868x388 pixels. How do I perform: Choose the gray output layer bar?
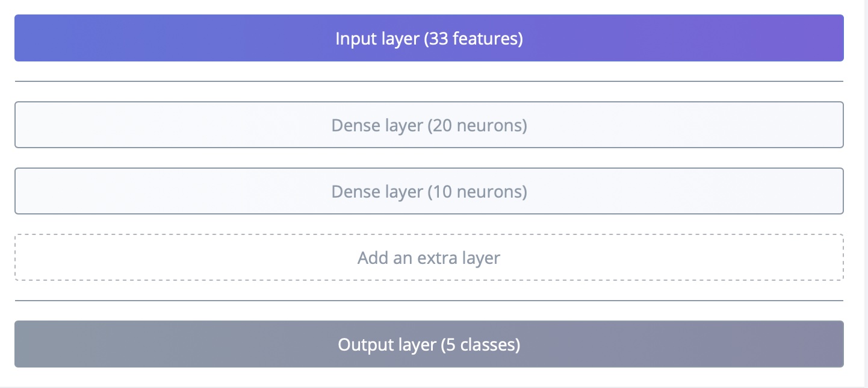pos(429,345)
